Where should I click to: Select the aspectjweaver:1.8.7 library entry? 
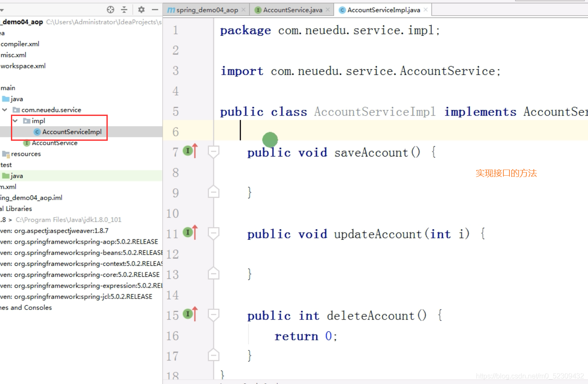click(55, 231)
